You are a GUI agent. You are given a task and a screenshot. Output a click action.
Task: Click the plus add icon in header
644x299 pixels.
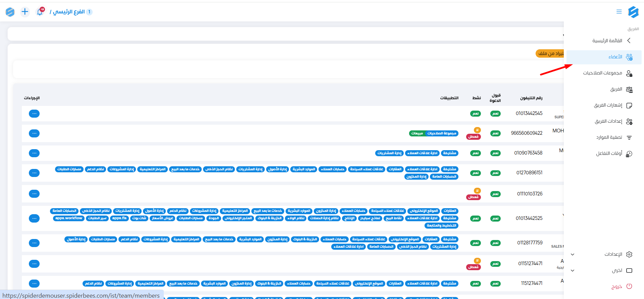coord(25,12)
